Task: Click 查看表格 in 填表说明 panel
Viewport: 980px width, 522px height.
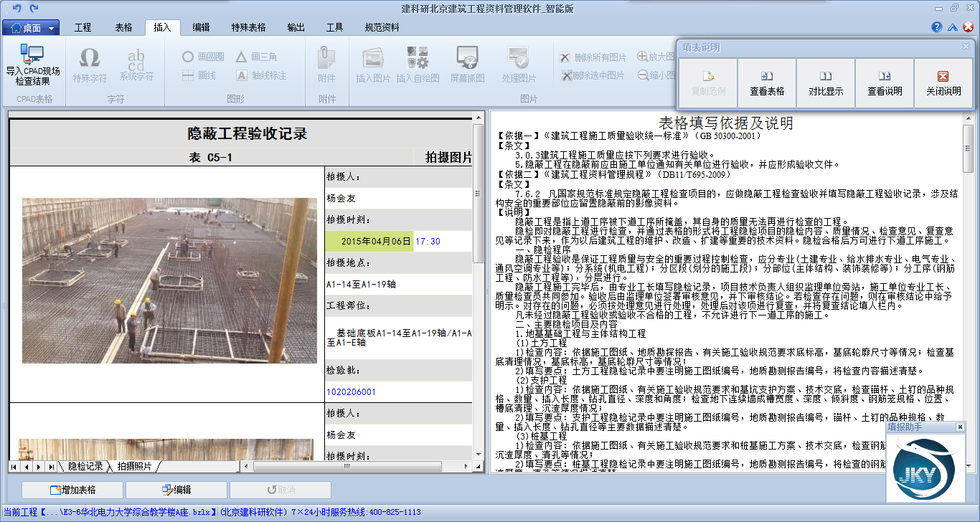Action: click(767, 83)
